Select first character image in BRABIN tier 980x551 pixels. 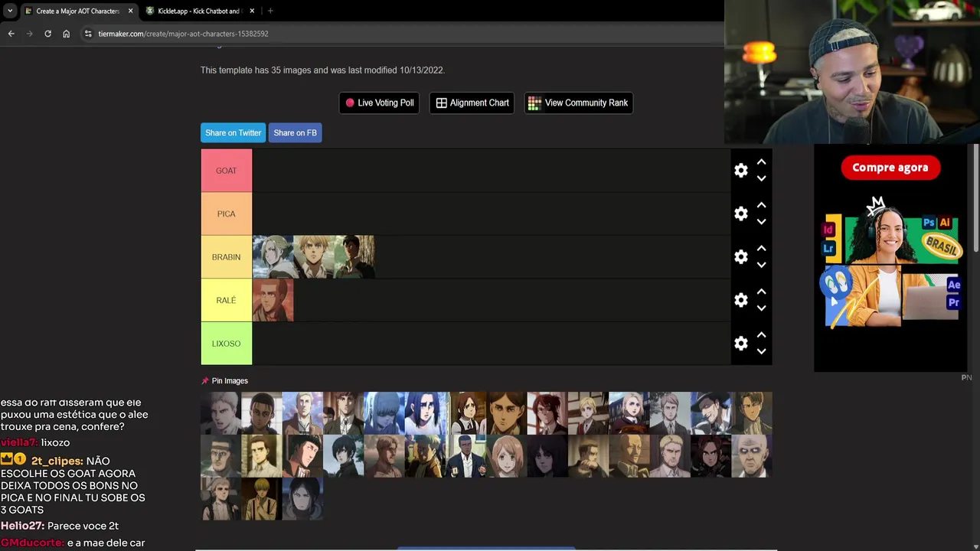[x=273, y=257]
